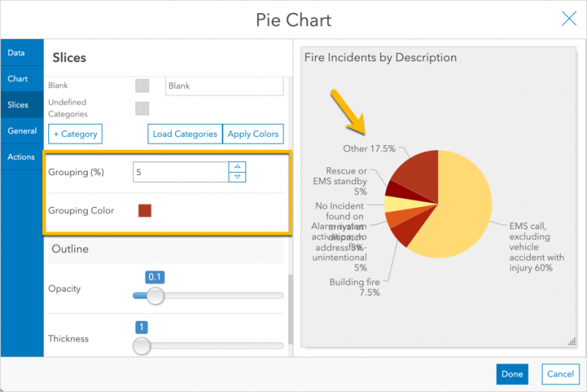Open the Grouping Color swatch
This screenshot has height=392, width=587.
point(144,210)
